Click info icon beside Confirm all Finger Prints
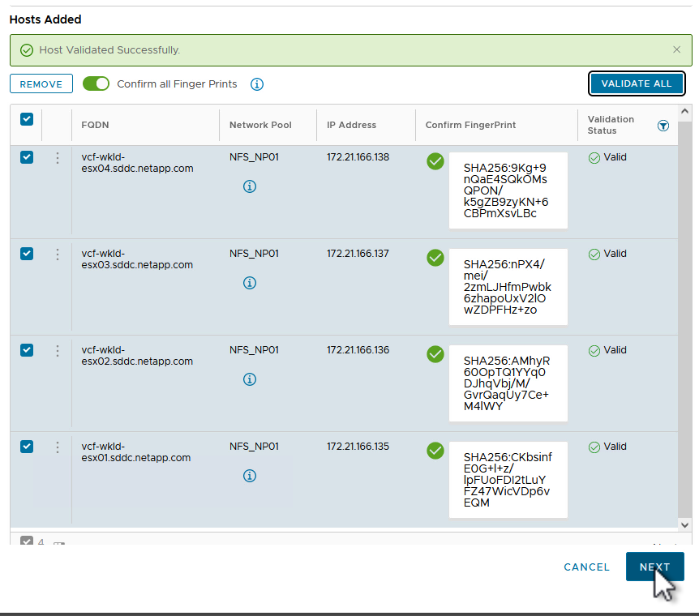Screen dimensions: 699x616 point(257,84)
